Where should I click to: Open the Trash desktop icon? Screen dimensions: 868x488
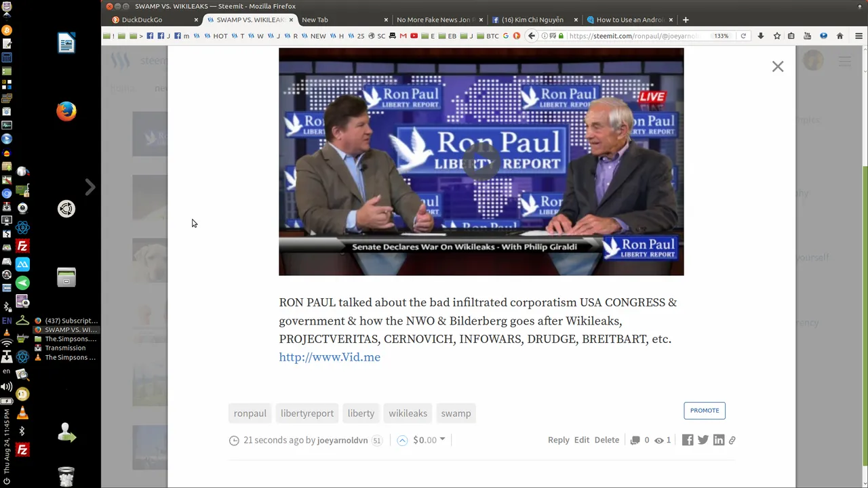tap(66, 476)
